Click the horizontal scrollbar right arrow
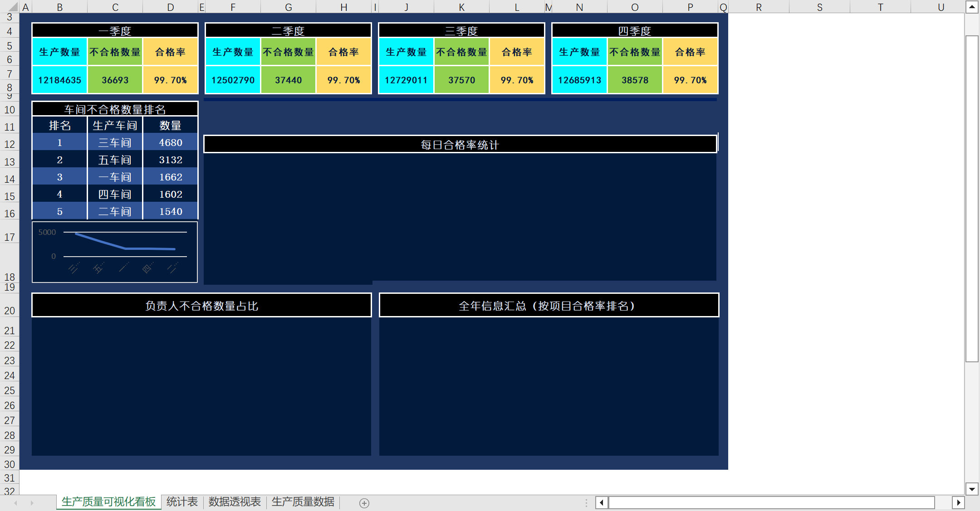The image size is (980, 511). click(958, 502)
